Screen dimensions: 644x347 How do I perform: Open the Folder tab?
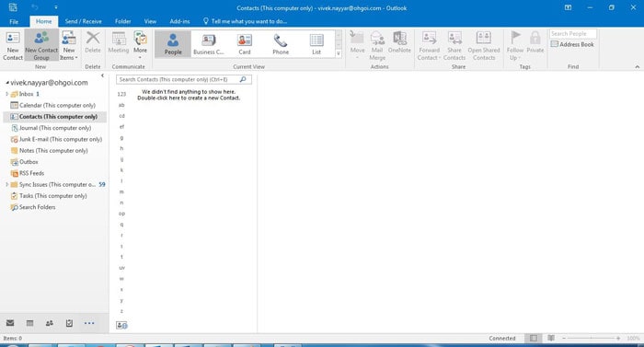click(x=122, y=21)
